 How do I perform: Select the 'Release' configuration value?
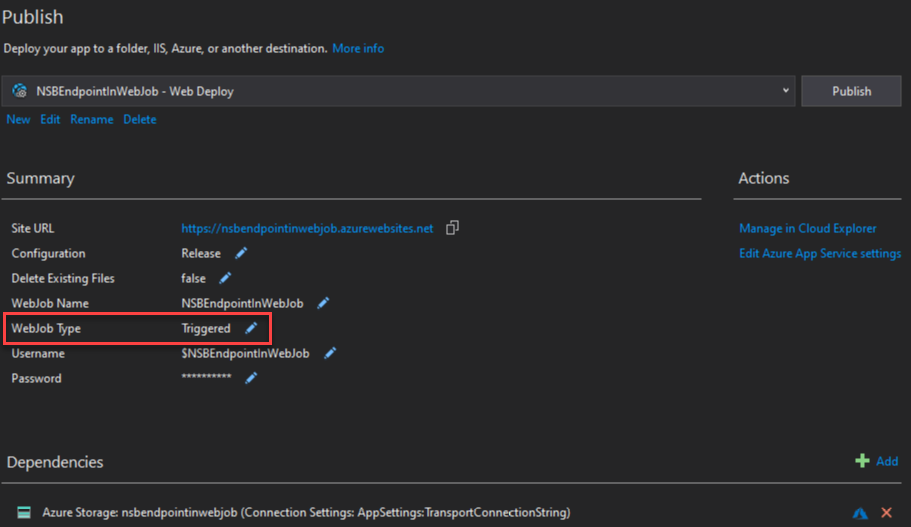(x=201, y=253)
